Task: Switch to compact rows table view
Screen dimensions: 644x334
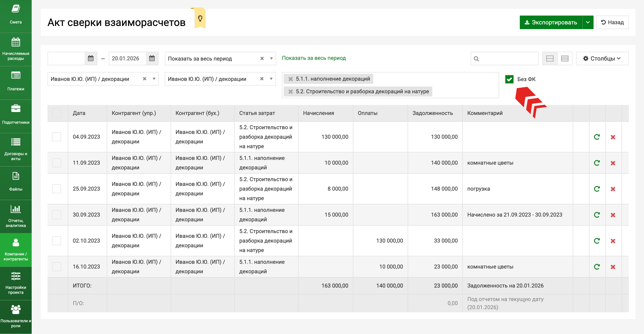Action: click(565, 58)
